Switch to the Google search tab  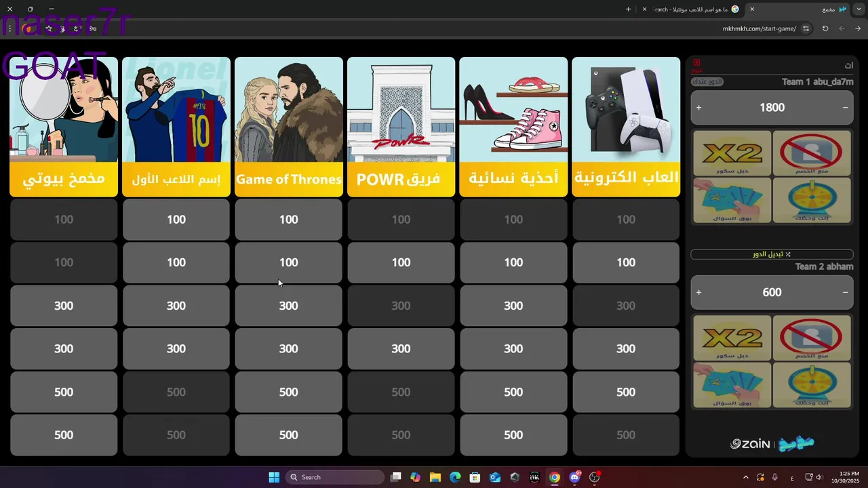click(x=692, y=9)
